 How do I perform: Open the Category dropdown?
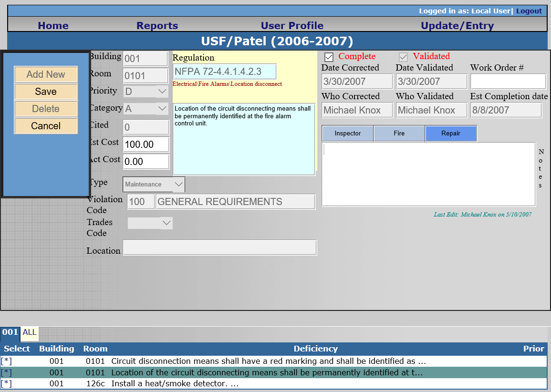click(146, 109)
